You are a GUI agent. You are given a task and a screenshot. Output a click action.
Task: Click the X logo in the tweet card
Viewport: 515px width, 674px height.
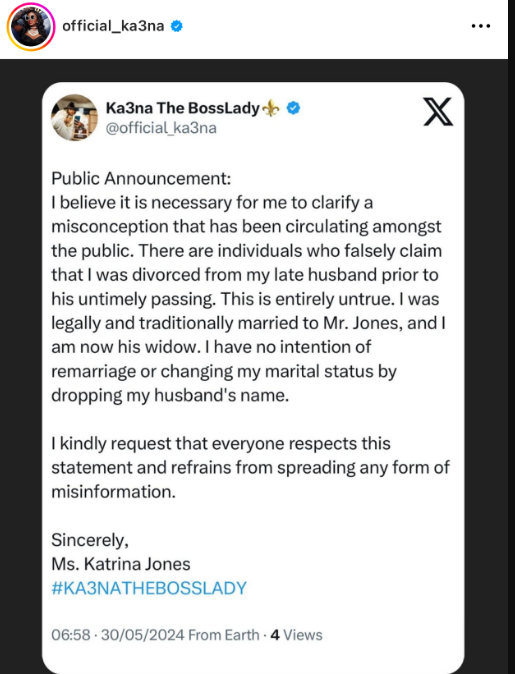point(438,112)
